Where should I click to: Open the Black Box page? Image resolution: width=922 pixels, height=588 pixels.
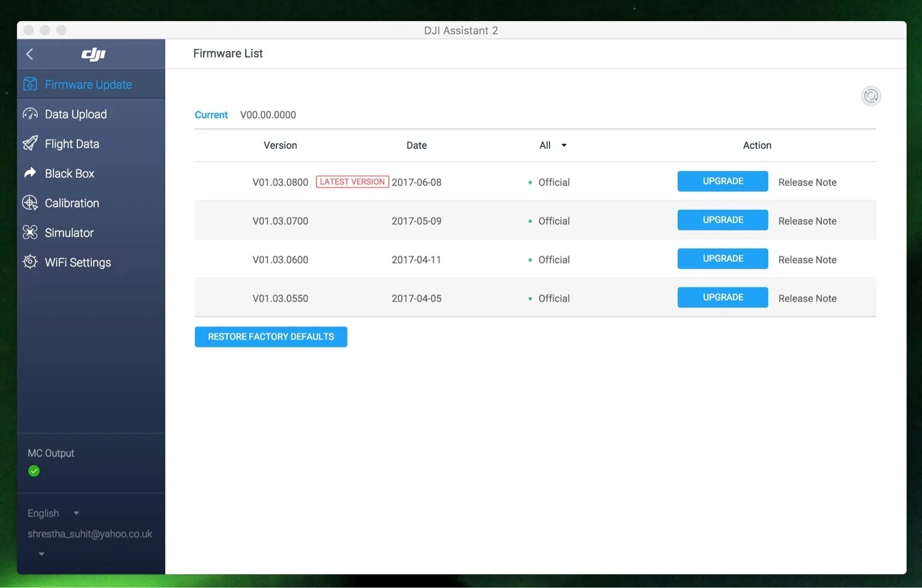click(x=91, y=173)
